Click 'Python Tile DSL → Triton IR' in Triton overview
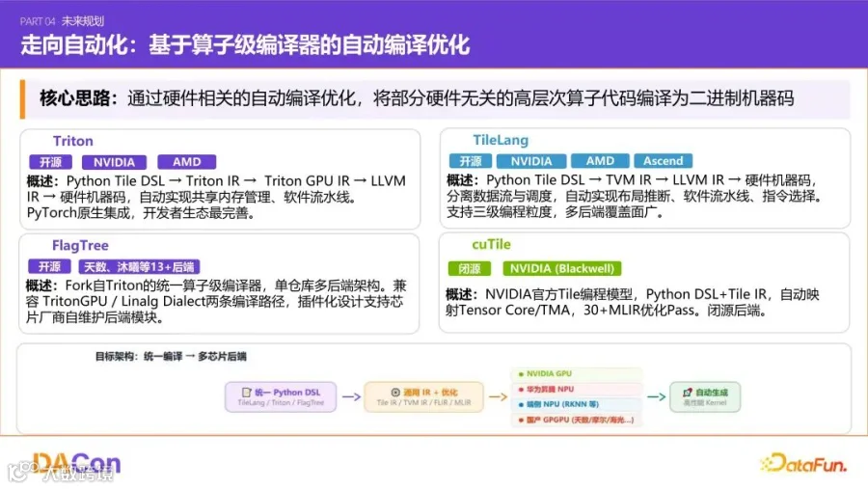This screenshot has height=489, width=868. 152,181
